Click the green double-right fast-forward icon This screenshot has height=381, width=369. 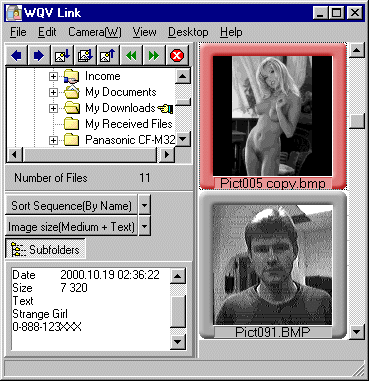[x=154, y=55]
